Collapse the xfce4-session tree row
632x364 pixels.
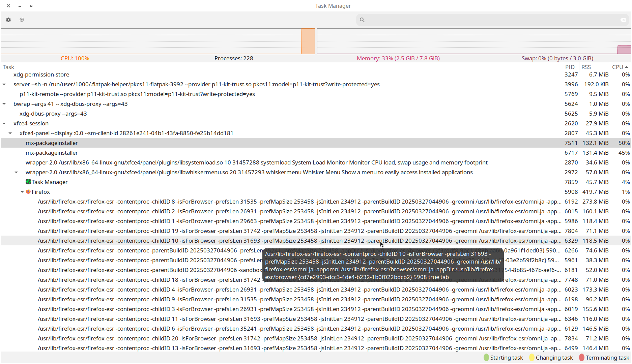click(x=4, y=123)
